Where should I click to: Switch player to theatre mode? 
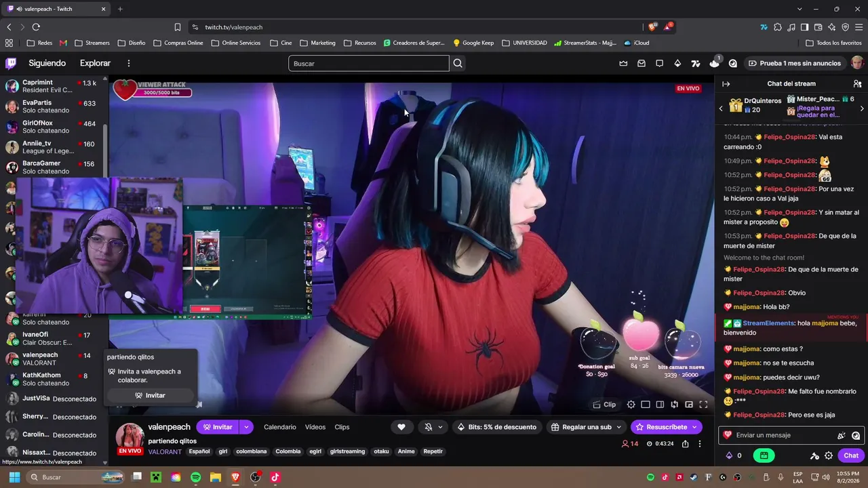click(x=646, y=405)
